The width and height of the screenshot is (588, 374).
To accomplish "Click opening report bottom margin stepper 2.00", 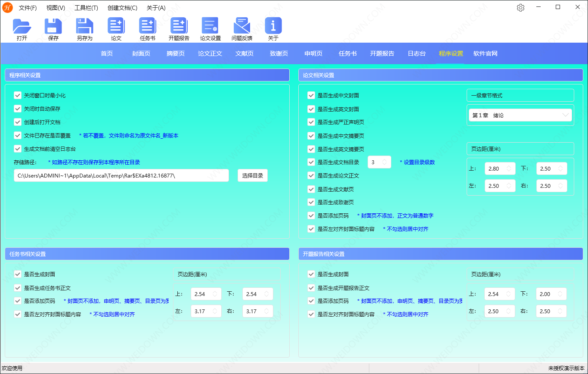I will [x=551, y=294].
